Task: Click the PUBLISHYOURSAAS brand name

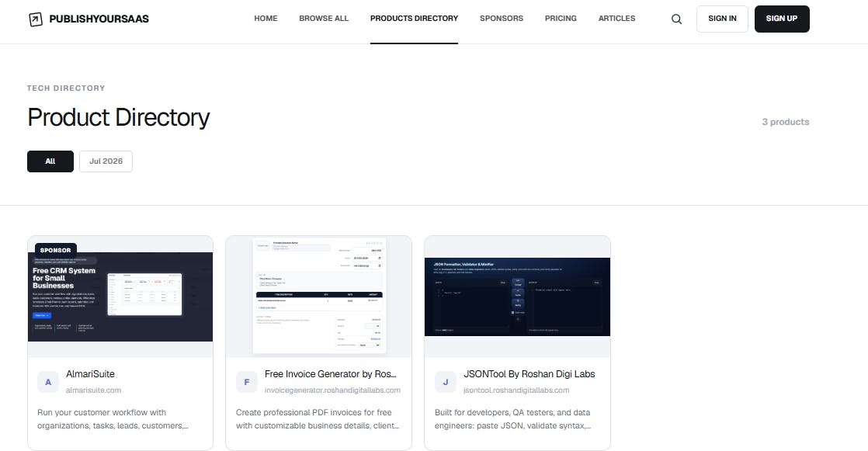Action: [x=99, y=19]
